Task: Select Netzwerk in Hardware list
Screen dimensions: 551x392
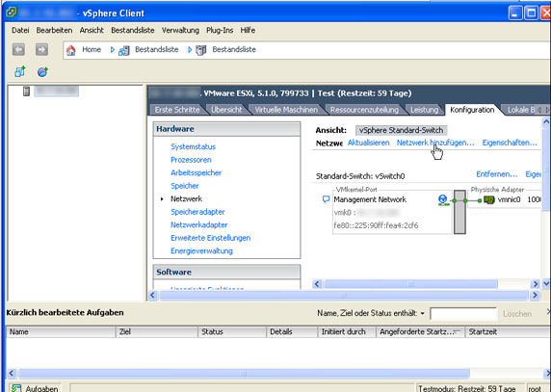Action: [x=186, y=198]
